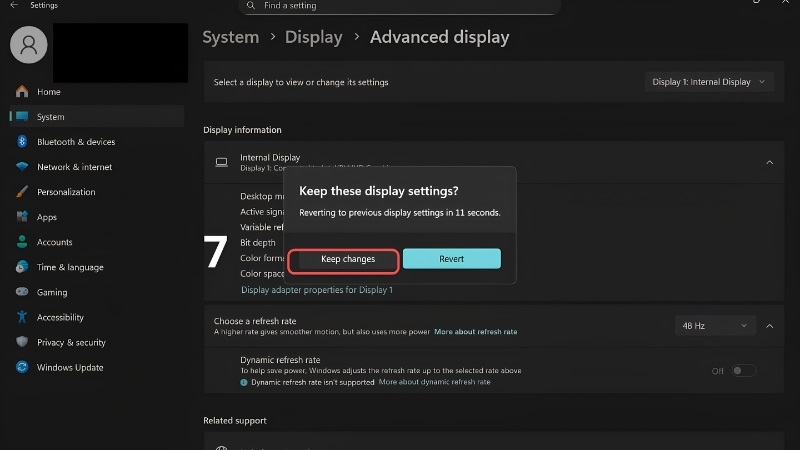This screenshot has height=450, width=800.
Task: Toggle the Dynamic refresh rate switch
Action: tap(743, 371)
